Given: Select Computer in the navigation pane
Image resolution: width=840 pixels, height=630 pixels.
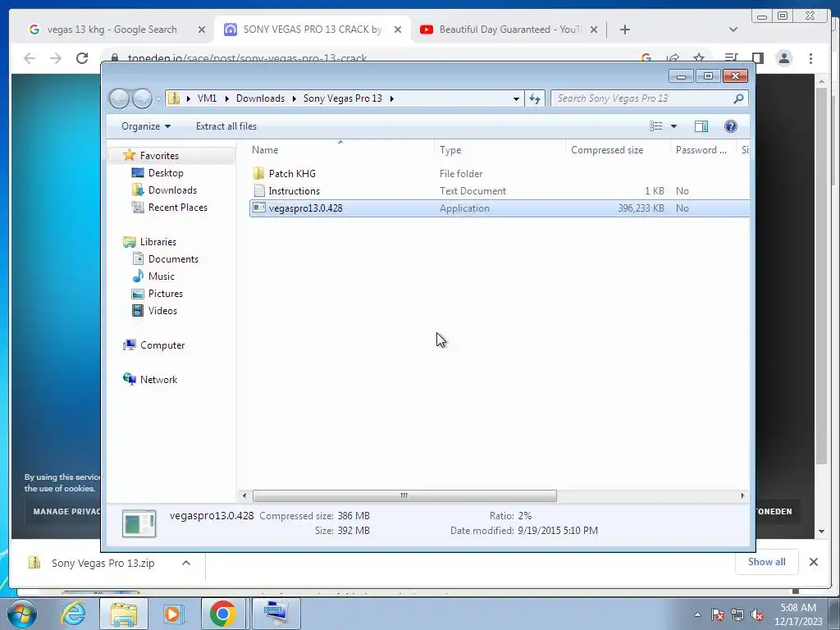Looking at the screenshot, I should point(162,345).
